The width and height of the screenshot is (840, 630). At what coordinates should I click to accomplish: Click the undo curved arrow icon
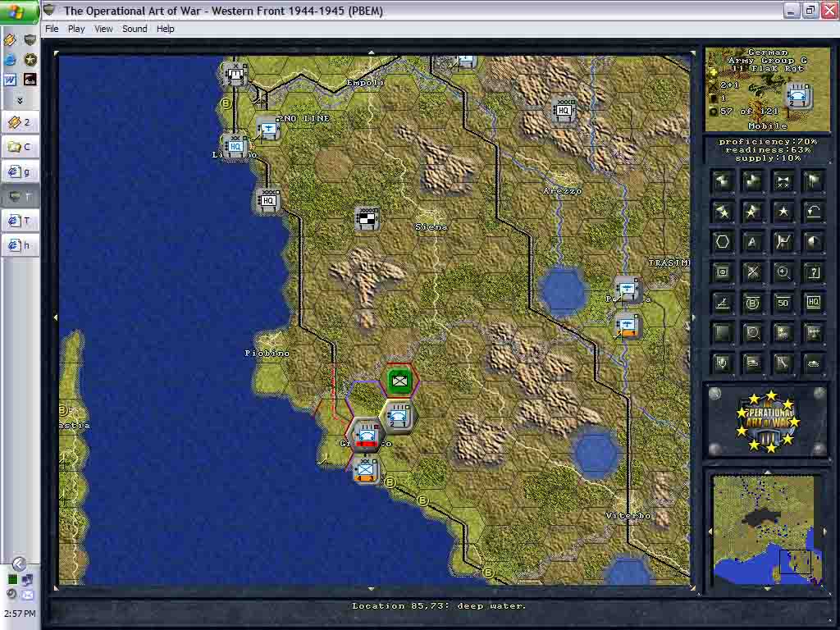(x=813, y=211)
